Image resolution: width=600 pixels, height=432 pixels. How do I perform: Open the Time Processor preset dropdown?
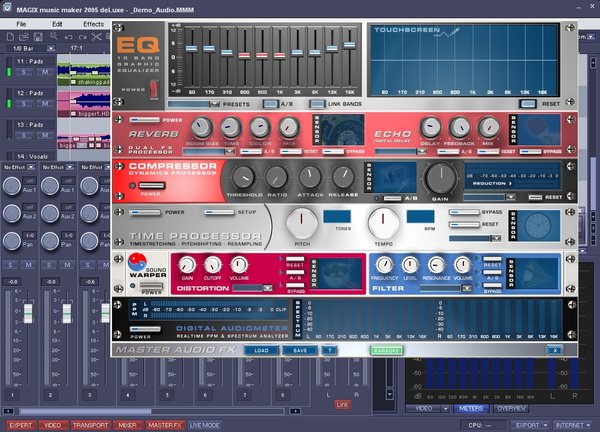coord(475,238)
